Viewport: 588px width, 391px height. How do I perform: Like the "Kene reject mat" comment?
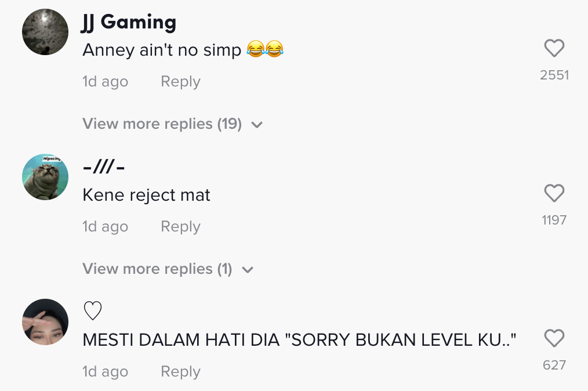click(x=554, y=193)
